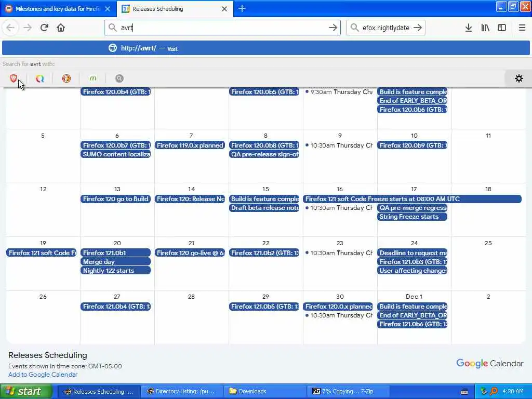Switch to 7% Copying 7-Zip taskbar item
This screenshot has height=399, width=532.
(349, 392)
